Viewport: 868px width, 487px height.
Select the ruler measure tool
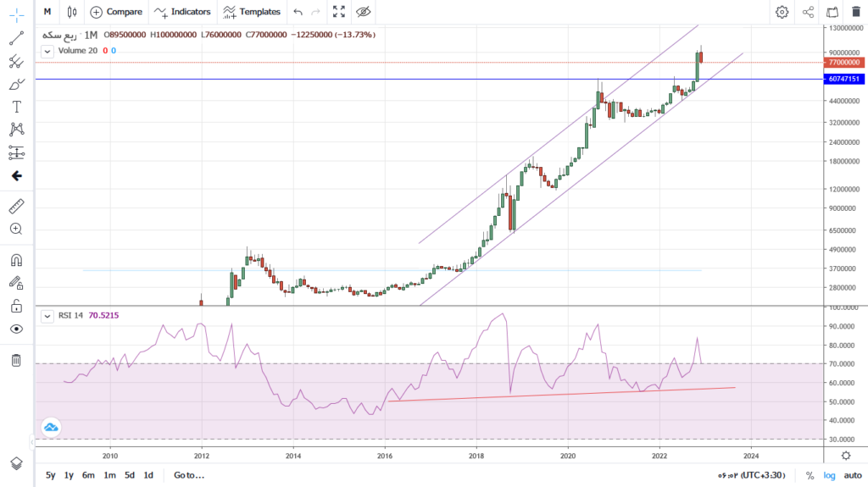[x=17, y=206]
